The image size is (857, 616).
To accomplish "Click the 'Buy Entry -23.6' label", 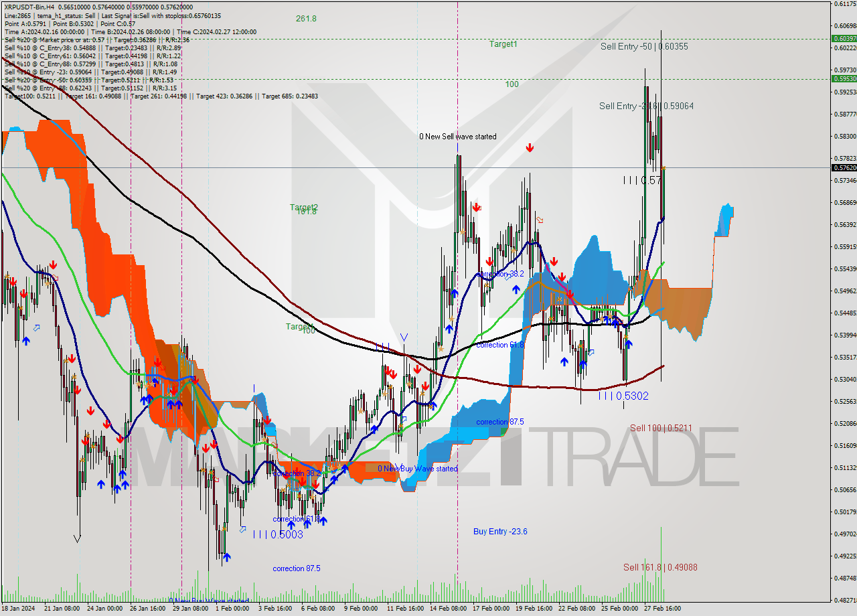I will tap(500, 532).
